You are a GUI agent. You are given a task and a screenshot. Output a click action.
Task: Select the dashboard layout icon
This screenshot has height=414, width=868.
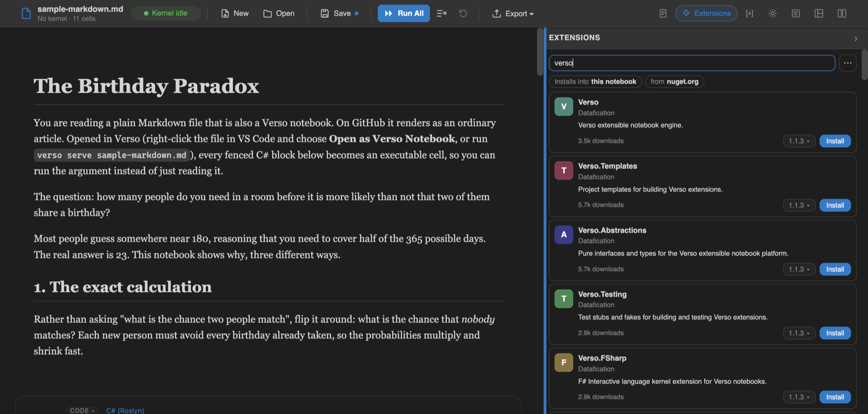[x=819, y=13]
